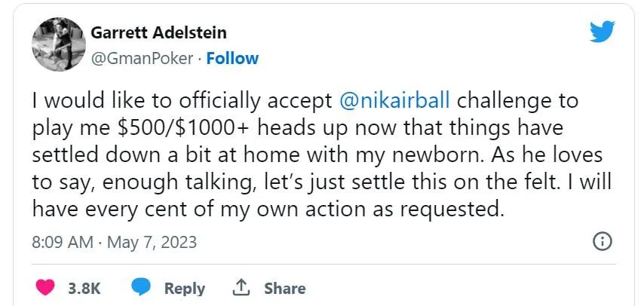The width and height of the screenshot is (644, 306).
Task: Follow the GmanPoker account
Action: tap(232, 58)
